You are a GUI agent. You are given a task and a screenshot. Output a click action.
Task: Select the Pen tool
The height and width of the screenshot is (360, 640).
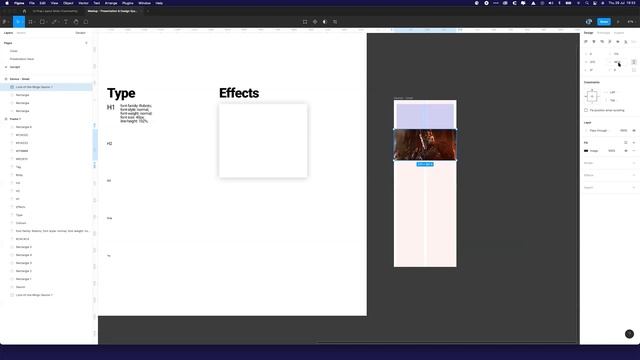tap(54, 22)
